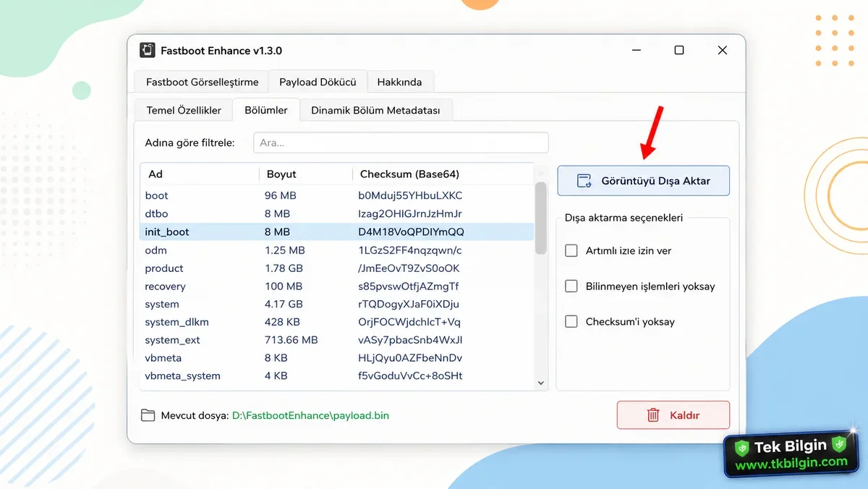
Task: Click the export image icon on Görüntüyü Dışa Aktar
Action: click(x=584, y=181)
